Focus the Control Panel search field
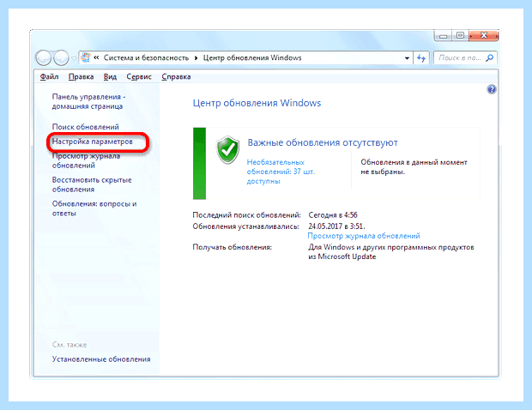532x410 pixels. (x=465, y=58)
